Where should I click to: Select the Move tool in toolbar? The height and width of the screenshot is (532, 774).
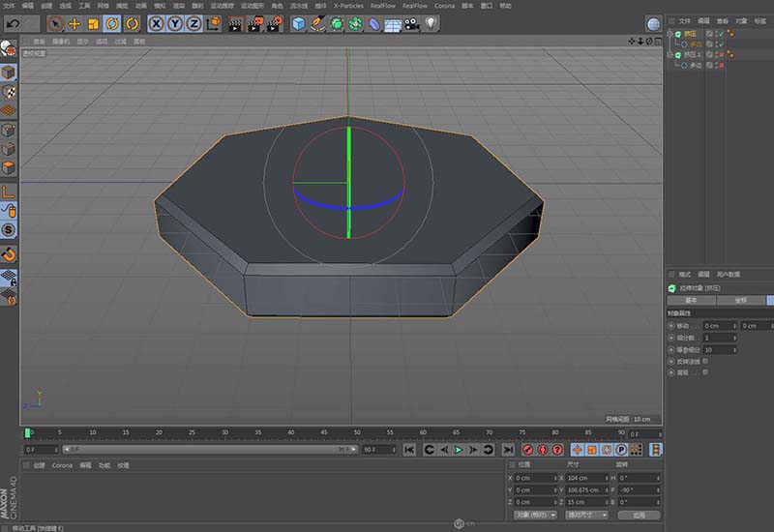pyautogui.click(x=74, y=23)
